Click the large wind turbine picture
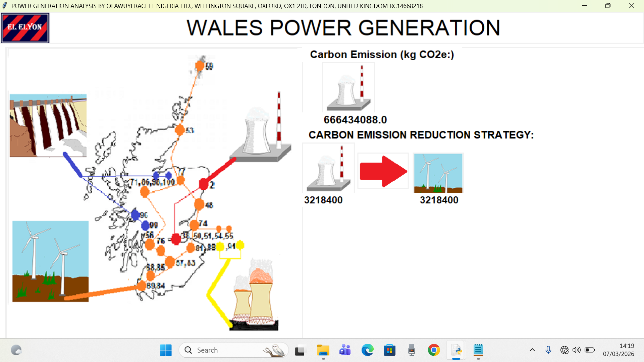The width and height of the screenshot is (644, 362). (50, 261)
